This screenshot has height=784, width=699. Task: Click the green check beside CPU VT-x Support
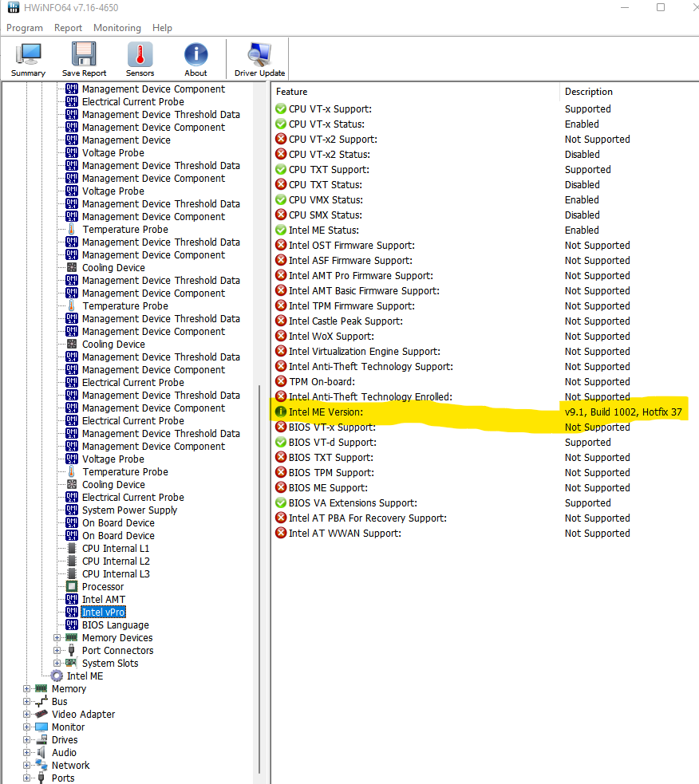click(281, 108)
